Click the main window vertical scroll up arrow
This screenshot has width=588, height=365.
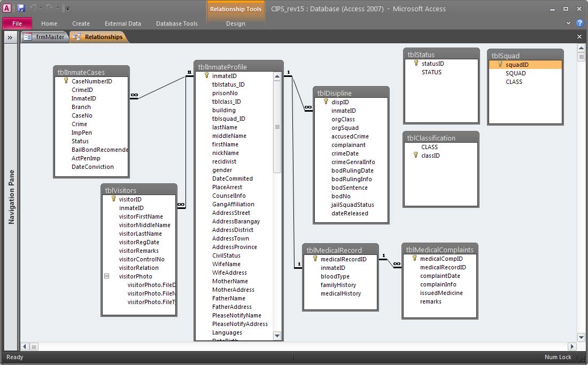click(581, 48)
